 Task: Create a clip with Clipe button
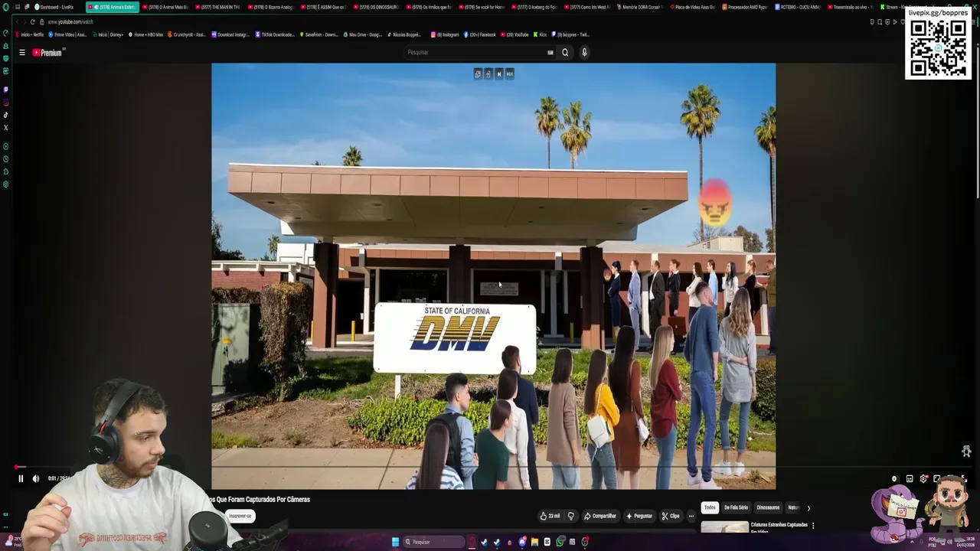670,516
